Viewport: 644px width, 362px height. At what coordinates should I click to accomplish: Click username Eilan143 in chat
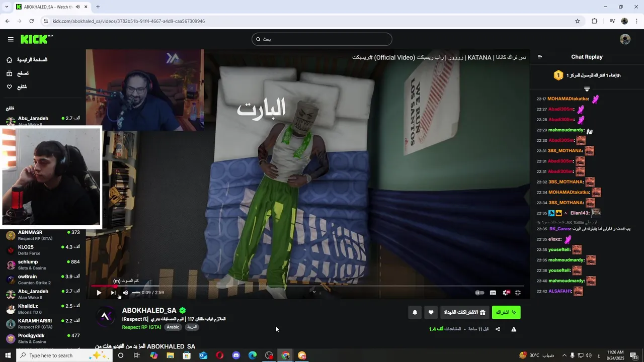580,213
